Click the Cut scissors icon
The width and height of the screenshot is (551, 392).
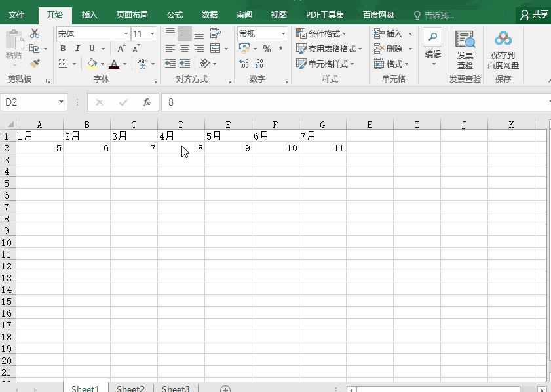(x=35, y=33)
